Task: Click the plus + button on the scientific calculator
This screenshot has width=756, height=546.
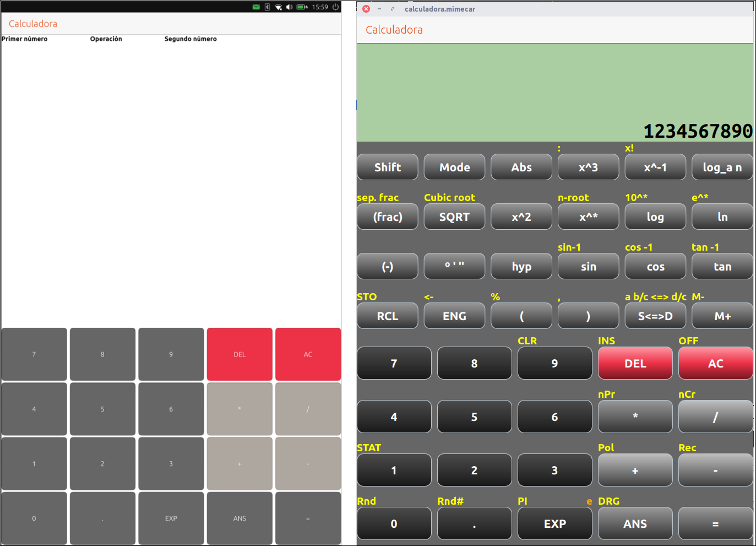Action: (x=635, y=470)
